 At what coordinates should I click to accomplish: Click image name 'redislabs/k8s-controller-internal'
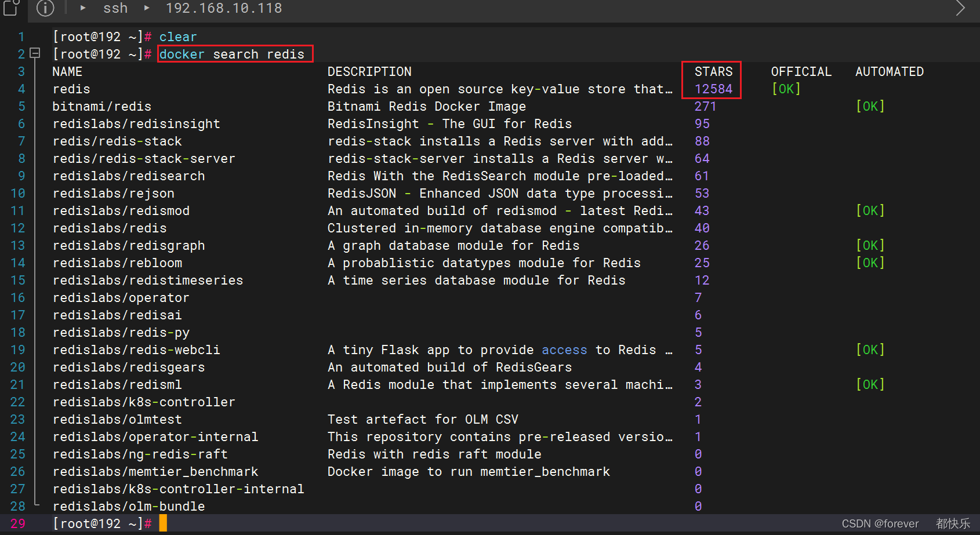(179, 489)
